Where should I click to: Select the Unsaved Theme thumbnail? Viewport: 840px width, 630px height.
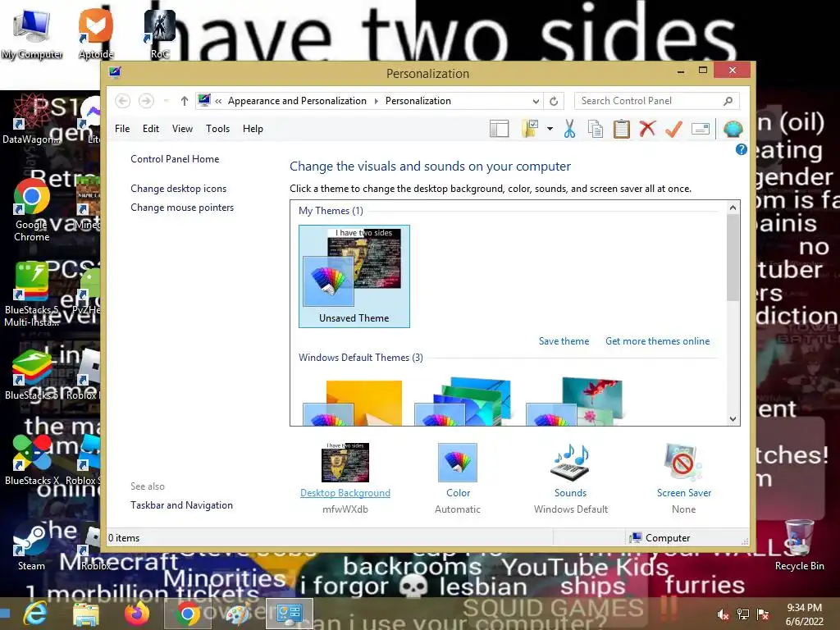coord(354,276)
